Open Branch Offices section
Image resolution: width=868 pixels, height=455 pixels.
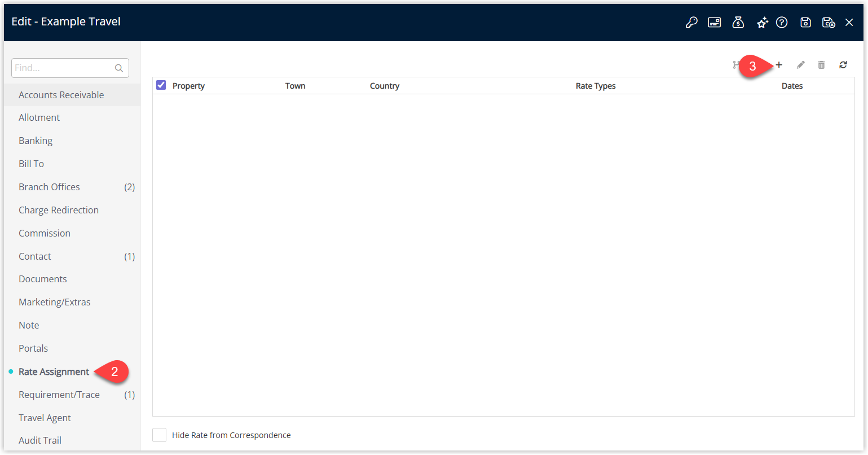click(72, 187)
